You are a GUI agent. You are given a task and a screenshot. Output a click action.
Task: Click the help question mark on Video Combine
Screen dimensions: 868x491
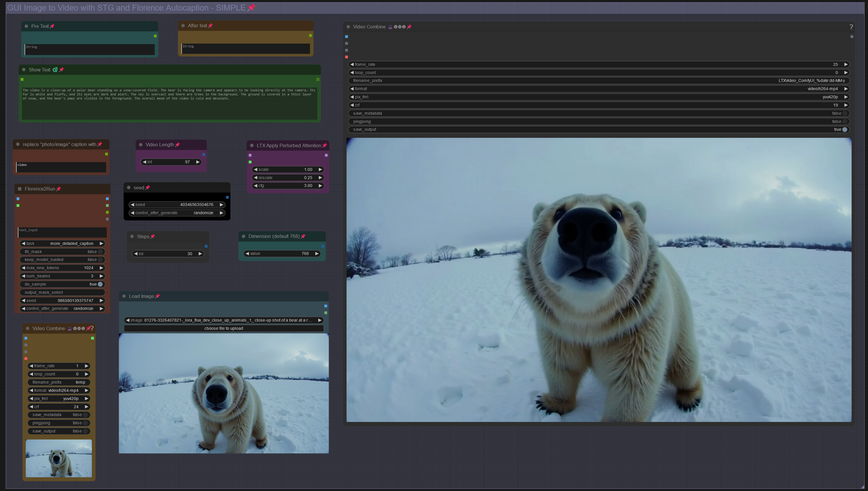851,27
